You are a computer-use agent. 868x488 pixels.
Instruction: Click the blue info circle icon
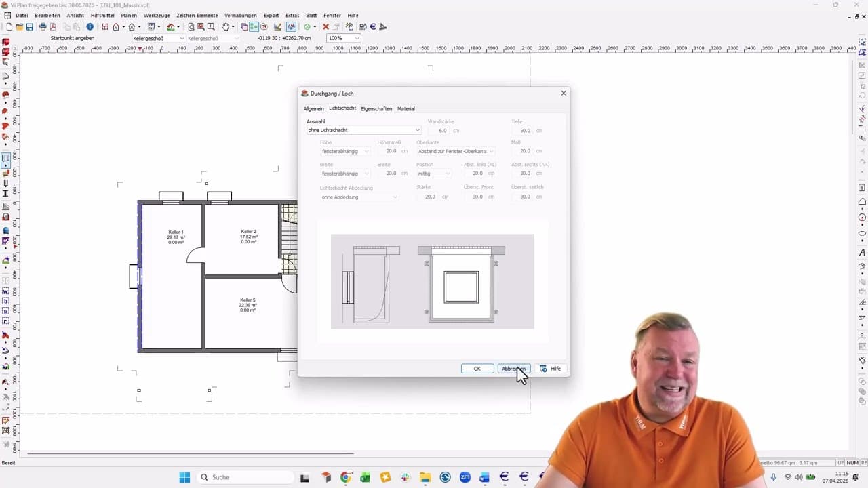pyautogui.click(x=90, y=27)
